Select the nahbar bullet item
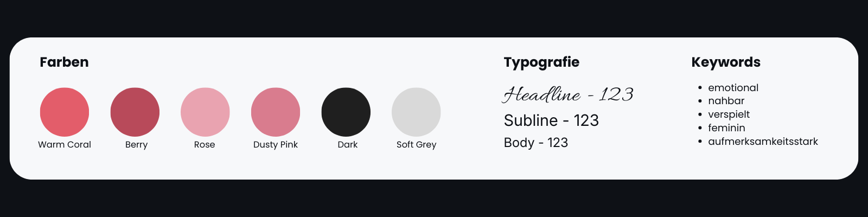Viewport: 868px width, 217px height. click(726, 101)
